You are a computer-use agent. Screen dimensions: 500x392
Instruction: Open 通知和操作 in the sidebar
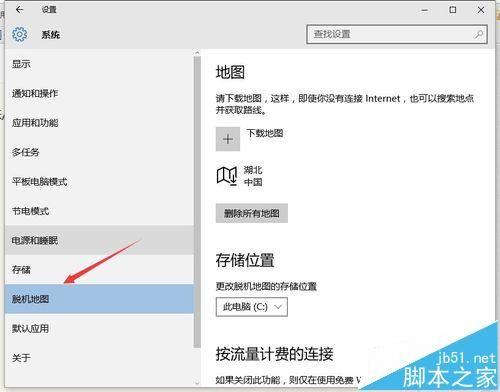click(99, 93)
